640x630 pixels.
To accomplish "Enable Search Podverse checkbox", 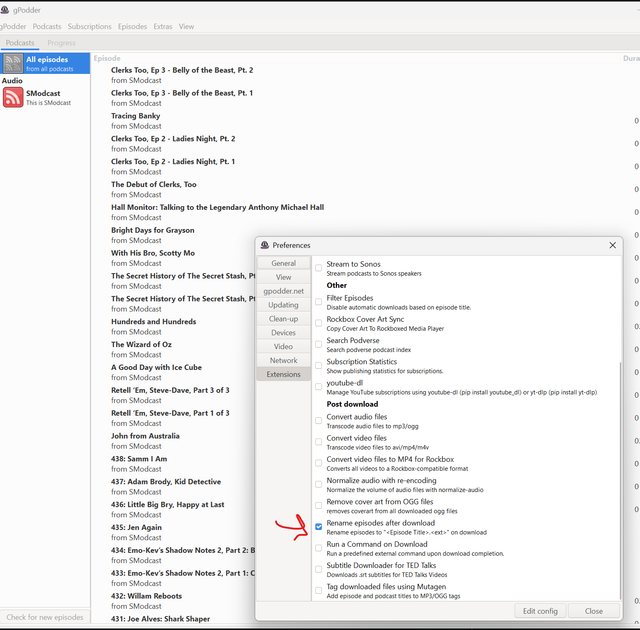I will click(x=318, y=344).
